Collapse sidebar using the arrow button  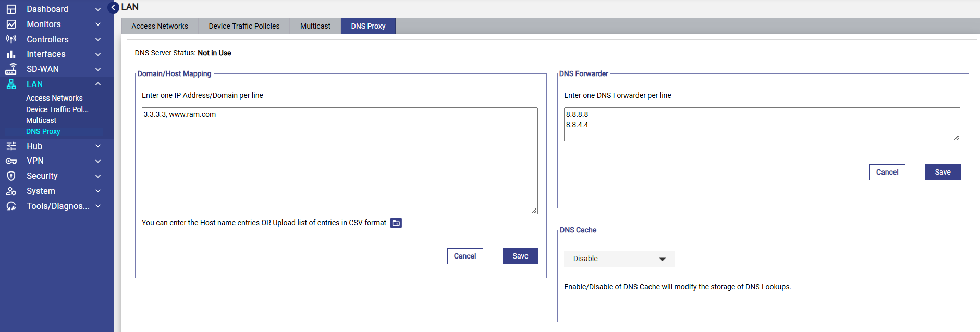point(113,7)
